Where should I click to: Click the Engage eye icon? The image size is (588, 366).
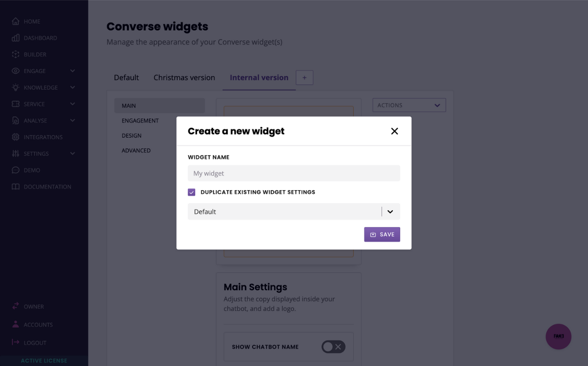tap(16, 71)
